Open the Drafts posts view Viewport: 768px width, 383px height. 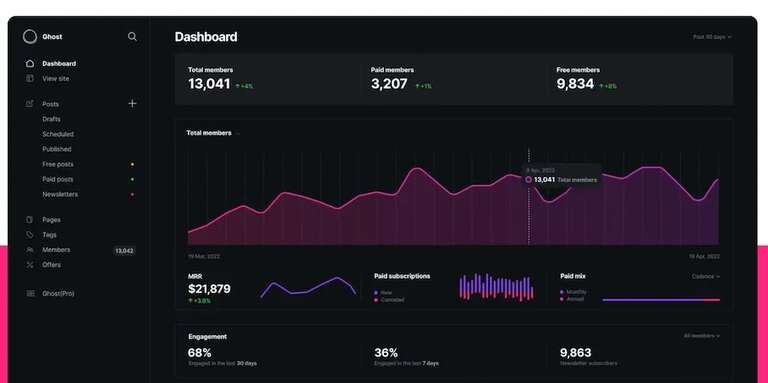click(51, 119)
